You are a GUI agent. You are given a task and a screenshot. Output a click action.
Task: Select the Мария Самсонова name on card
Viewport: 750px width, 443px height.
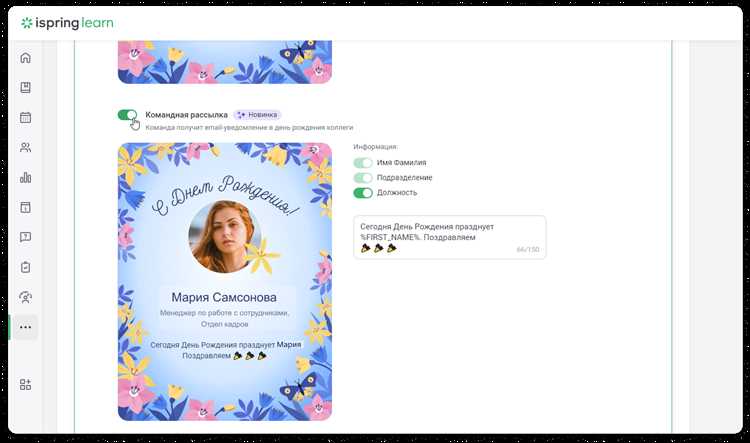click(x=225, y=297)
